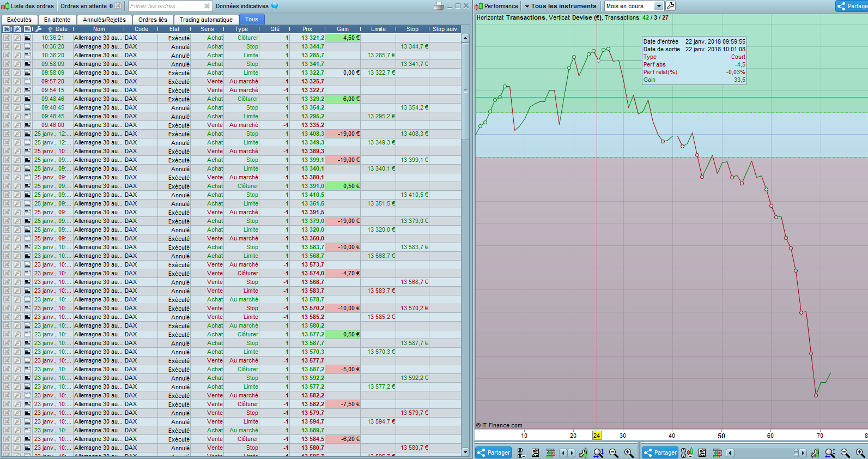Zoom out on the lower-right chart toolbar
868x459 pixels.
(845, 453)
